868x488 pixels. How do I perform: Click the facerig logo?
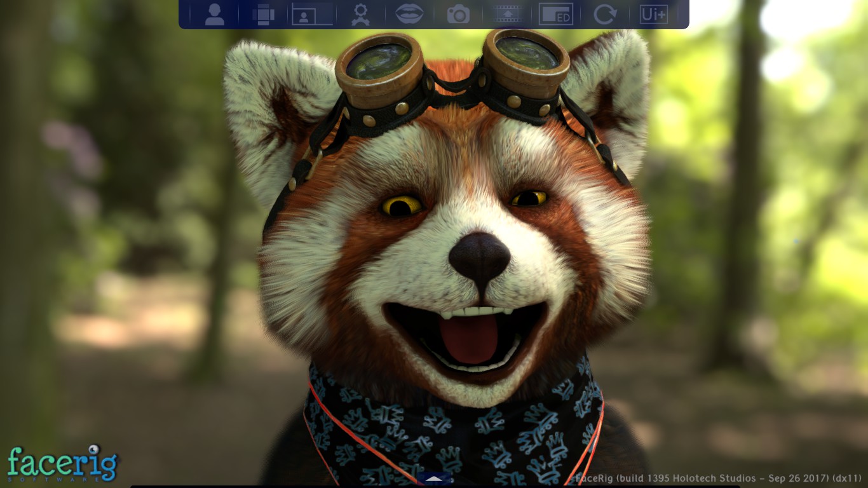[61, 464]
